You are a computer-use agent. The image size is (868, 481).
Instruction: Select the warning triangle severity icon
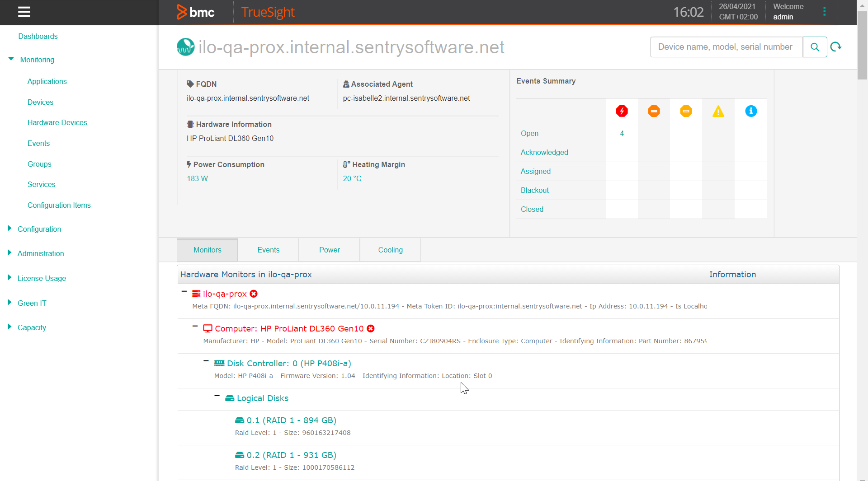(718, 111)
